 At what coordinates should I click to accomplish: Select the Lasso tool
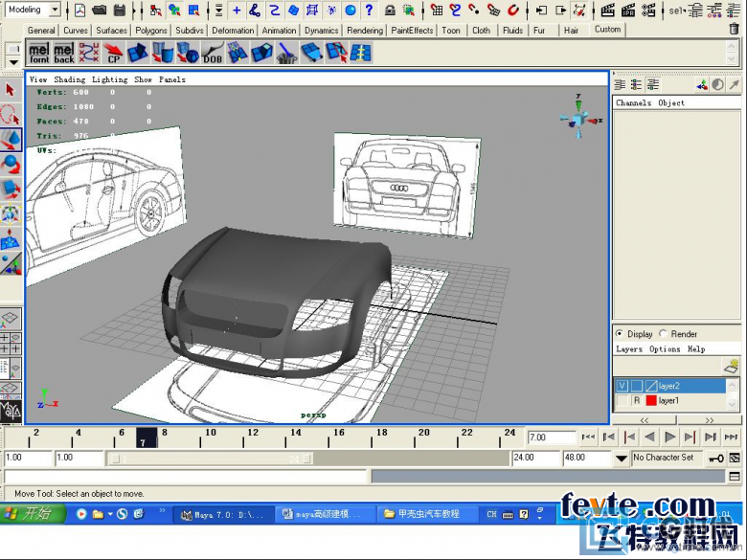click(11, 115)
